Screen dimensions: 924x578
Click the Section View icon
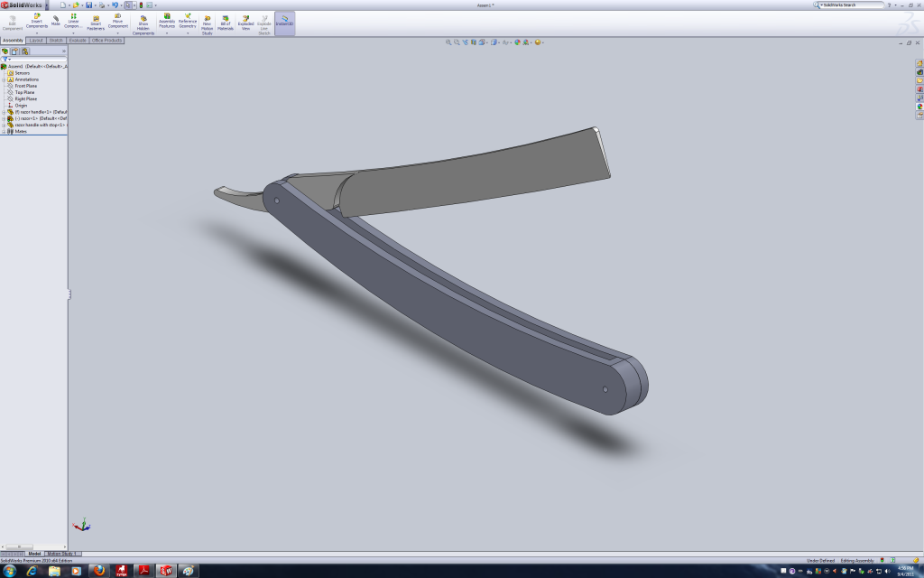[473, 42]
